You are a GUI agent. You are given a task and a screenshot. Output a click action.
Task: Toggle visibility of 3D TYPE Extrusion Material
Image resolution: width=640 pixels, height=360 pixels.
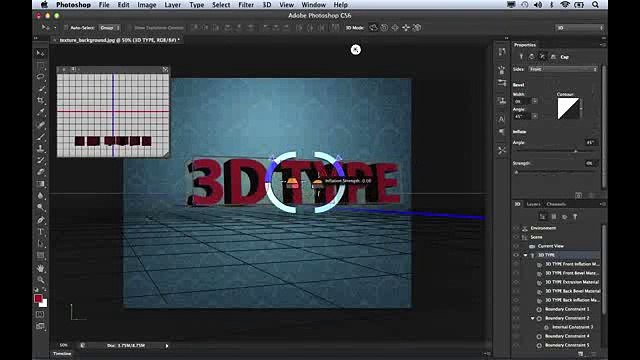[x=516, y=282]
